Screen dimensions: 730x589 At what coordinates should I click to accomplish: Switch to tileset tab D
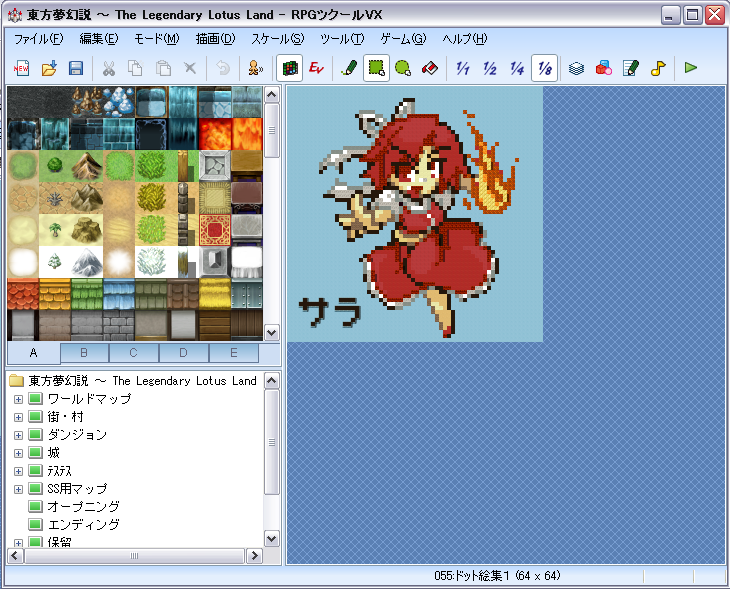click(183, 353)
